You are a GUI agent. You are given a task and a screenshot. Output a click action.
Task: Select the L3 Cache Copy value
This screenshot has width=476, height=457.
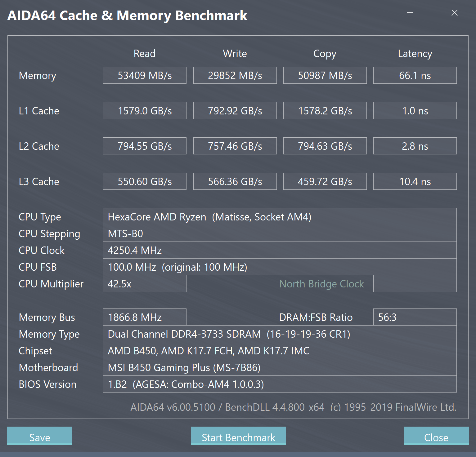(325, 181)
